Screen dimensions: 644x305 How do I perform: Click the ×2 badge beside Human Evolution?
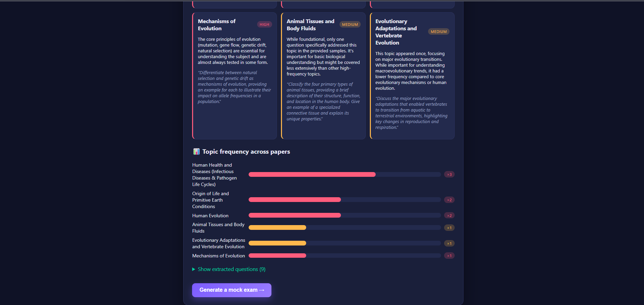(x=449, y=216)
